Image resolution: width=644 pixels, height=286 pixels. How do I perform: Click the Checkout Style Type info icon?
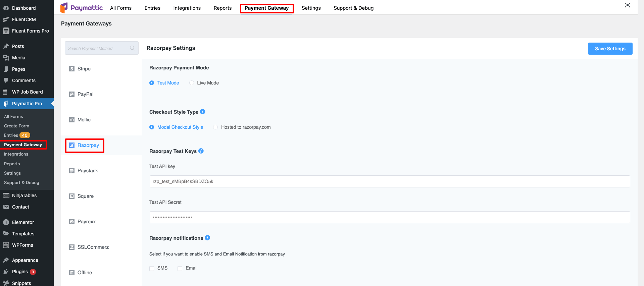tap(203, 112)
